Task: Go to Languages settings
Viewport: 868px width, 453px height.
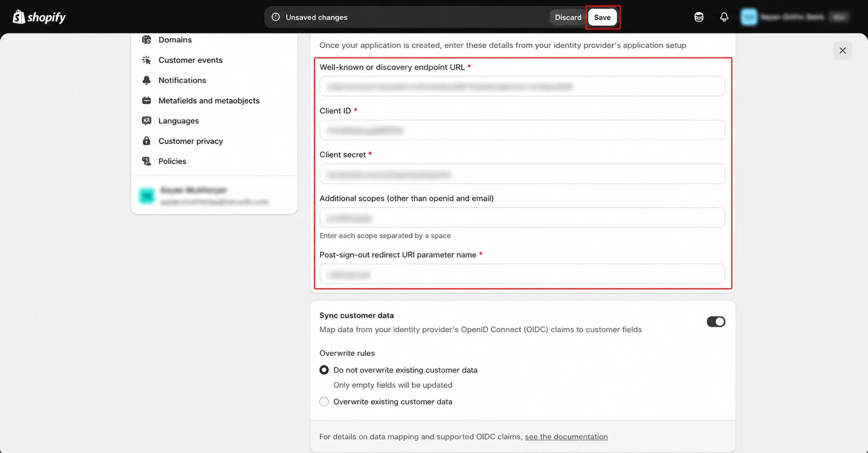Action: point(178,120)
